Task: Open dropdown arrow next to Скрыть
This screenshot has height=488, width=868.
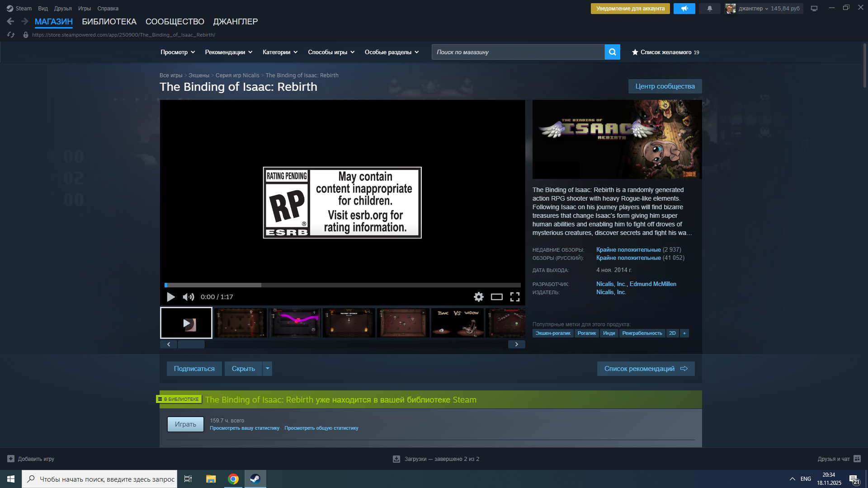Action: [268, 369]
